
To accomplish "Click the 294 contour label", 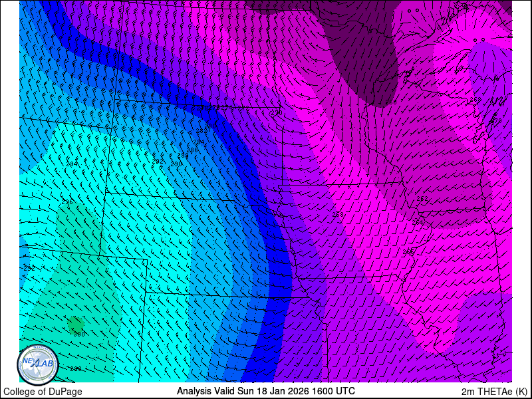I will tap(72, 164).
